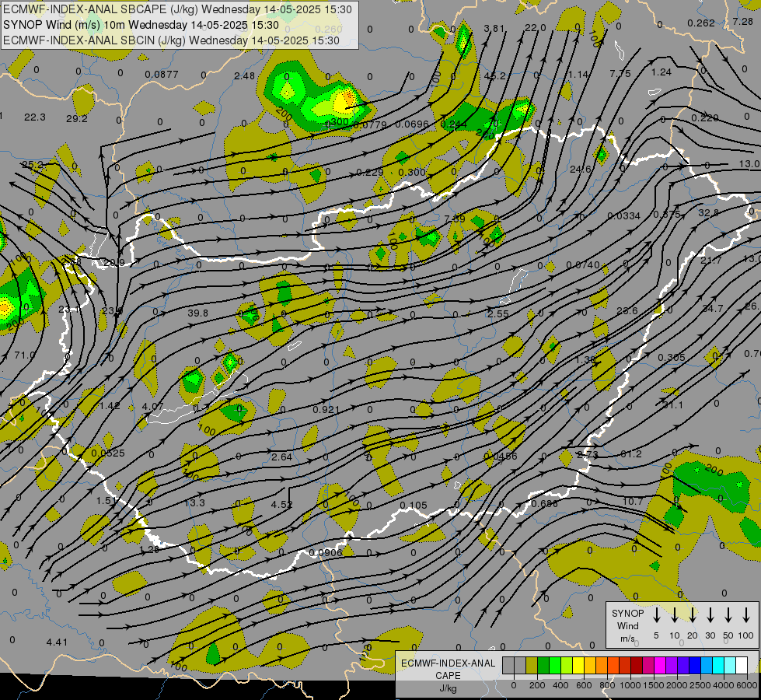Click the 29.2 value on the map
This screenshot has height=700, width=761.
pyautogui.click(x=77, y=118)
